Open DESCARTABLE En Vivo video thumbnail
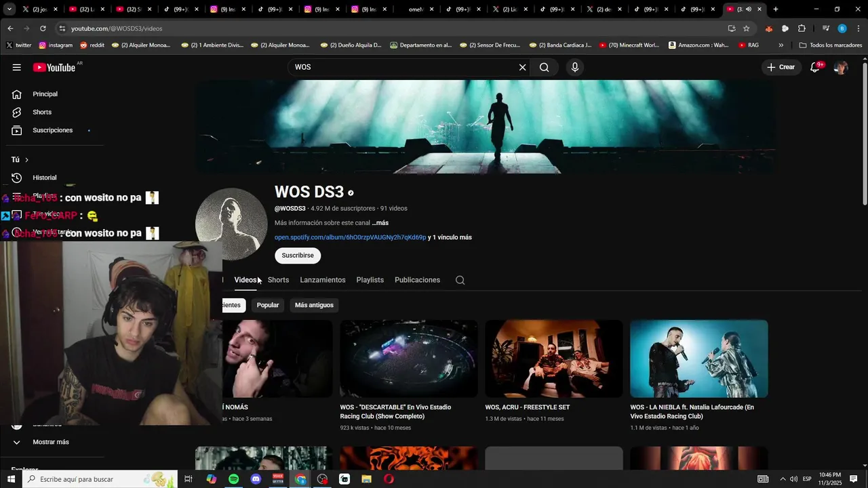The width and height of the screenshot is (868, 488). click(x=409, y=359)
